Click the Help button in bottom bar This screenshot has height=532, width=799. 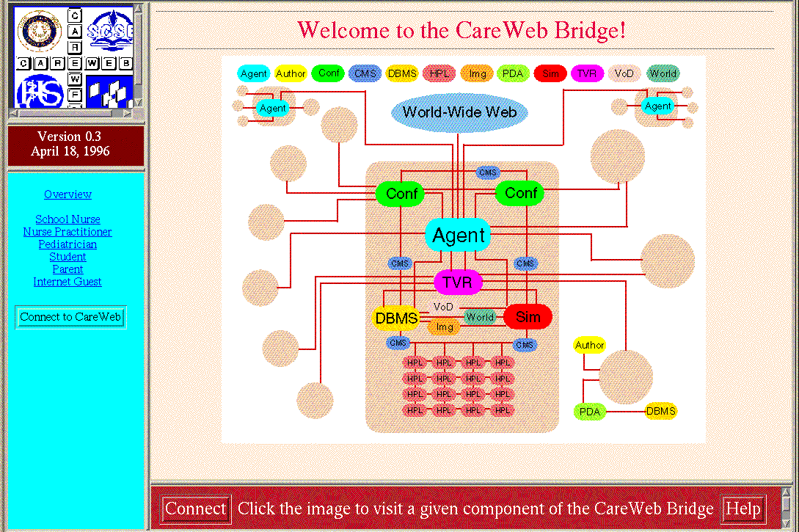pyautogui.click(x=743, y=509)
